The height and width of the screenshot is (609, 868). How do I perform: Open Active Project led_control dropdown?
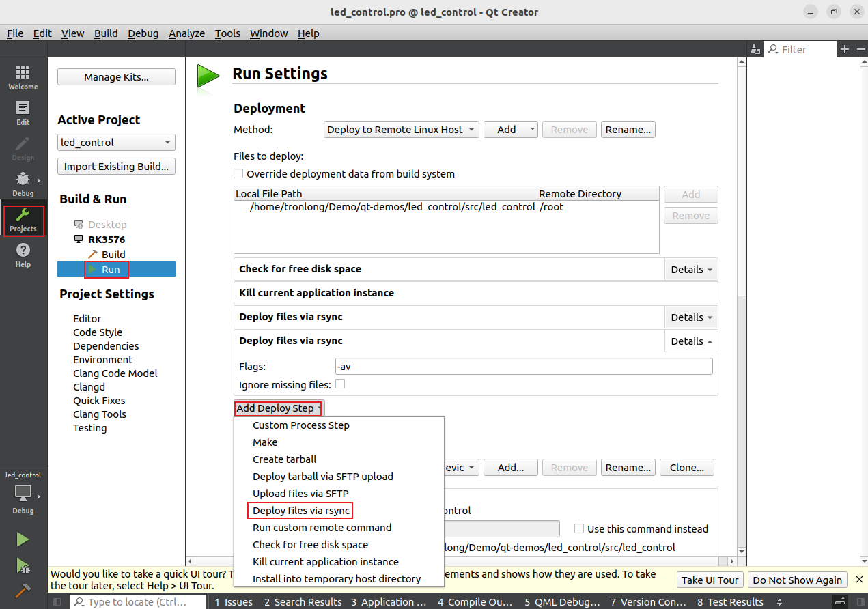click(116, 143)
